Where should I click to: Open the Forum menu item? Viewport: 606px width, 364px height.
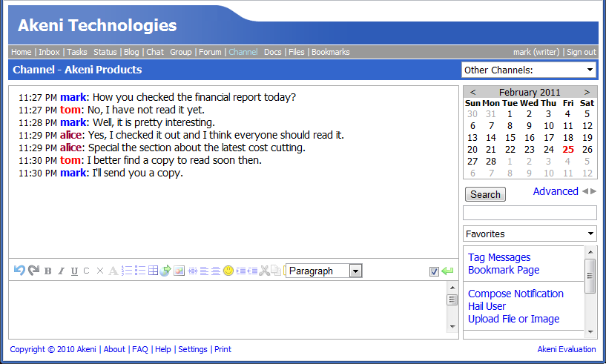coord(210,52)
